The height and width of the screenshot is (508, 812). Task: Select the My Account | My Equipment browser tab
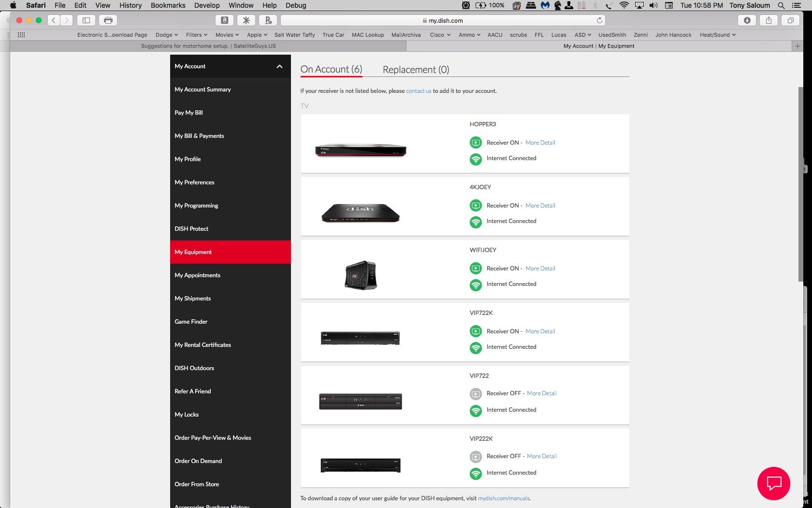coord(599,46)
